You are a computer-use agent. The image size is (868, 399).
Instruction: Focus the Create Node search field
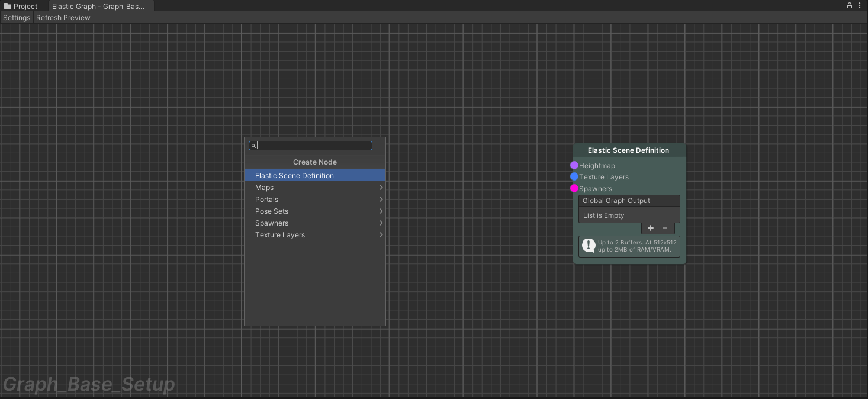tap(314, 146)
